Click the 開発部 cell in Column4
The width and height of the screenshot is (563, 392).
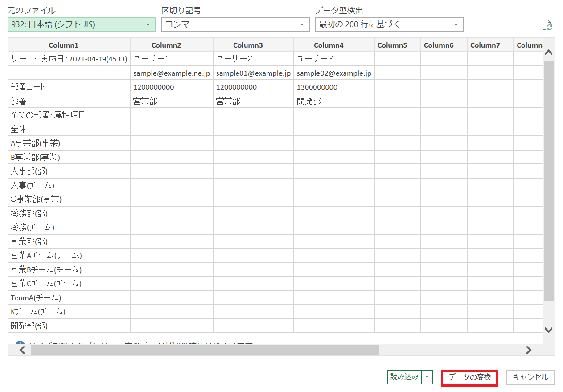(309, 101)
